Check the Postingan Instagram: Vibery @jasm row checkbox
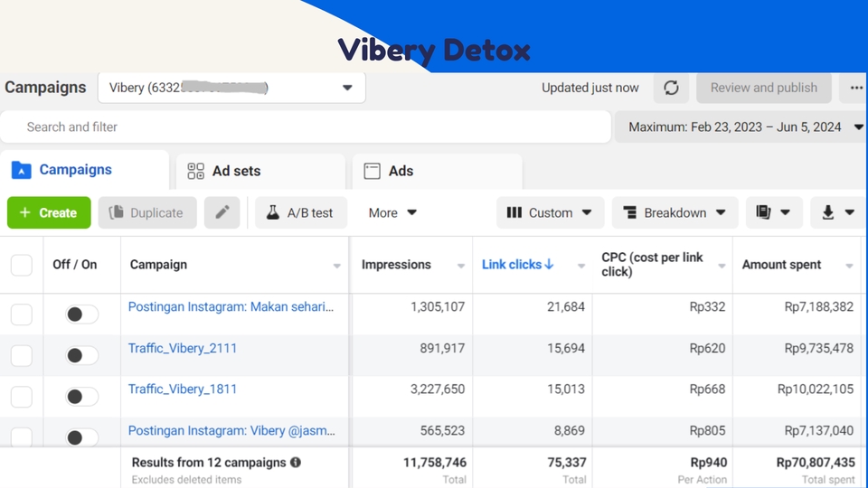 22,437
